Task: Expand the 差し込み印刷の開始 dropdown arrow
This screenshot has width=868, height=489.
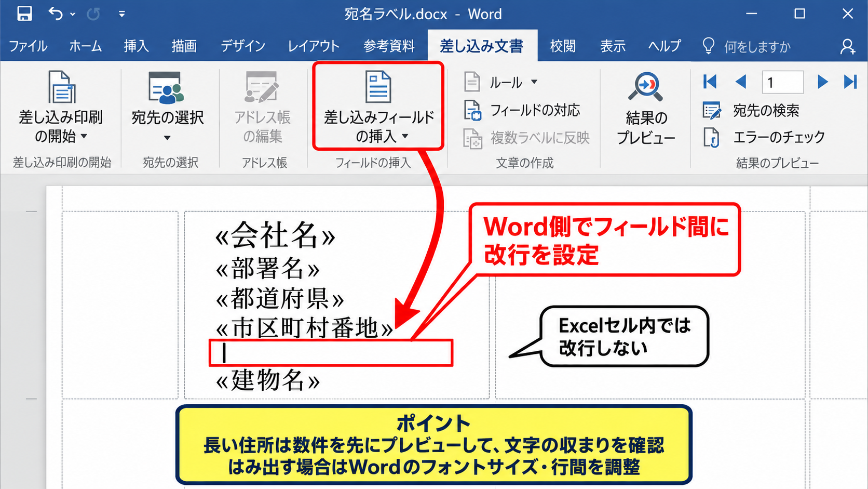Action: [84, 137]
